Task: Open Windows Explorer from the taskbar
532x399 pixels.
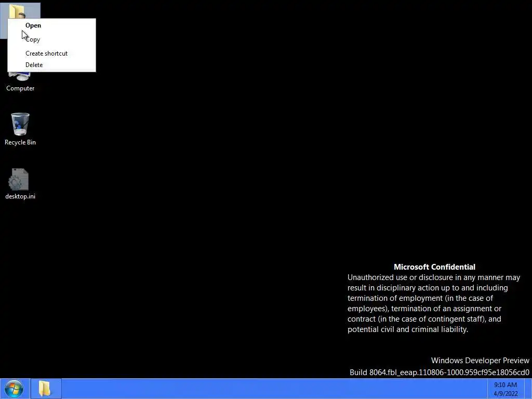Action: tap(46, 389)
